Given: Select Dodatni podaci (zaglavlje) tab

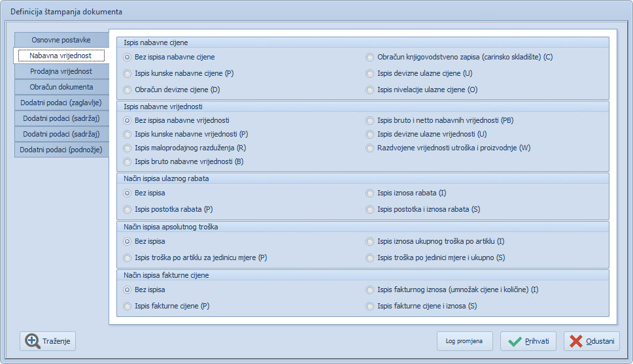Looking at the screenshot, I should click(61, 103).
